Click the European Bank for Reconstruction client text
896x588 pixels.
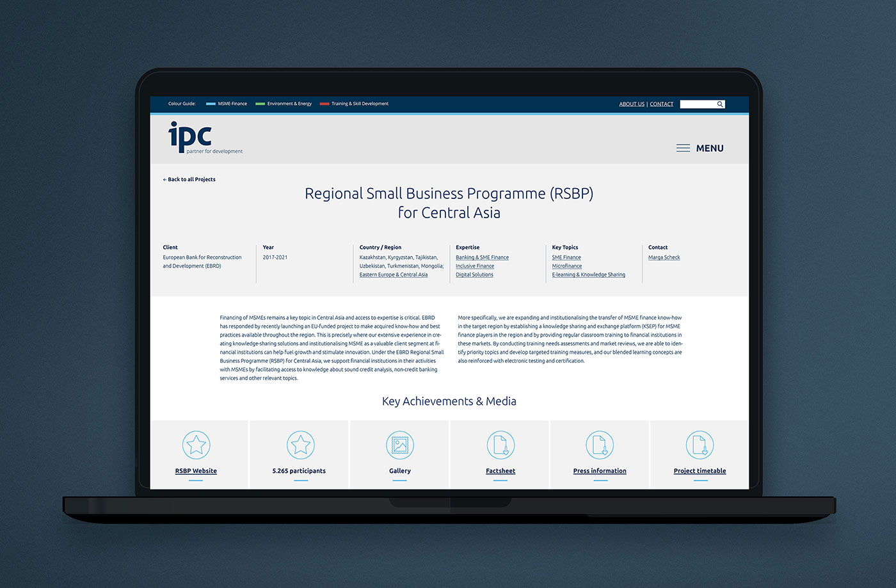click(202, 262)
